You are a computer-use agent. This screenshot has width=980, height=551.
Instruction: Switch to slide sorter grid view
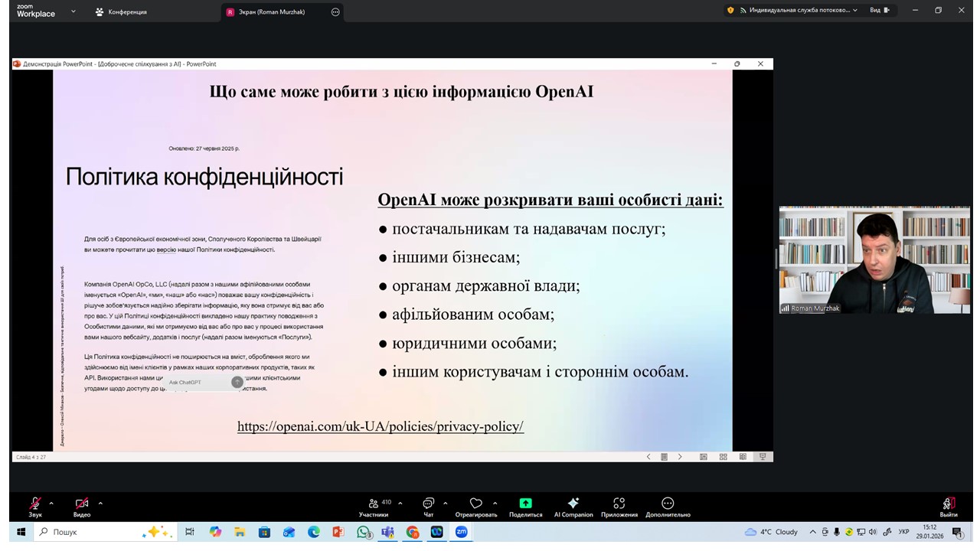[723, 457]
